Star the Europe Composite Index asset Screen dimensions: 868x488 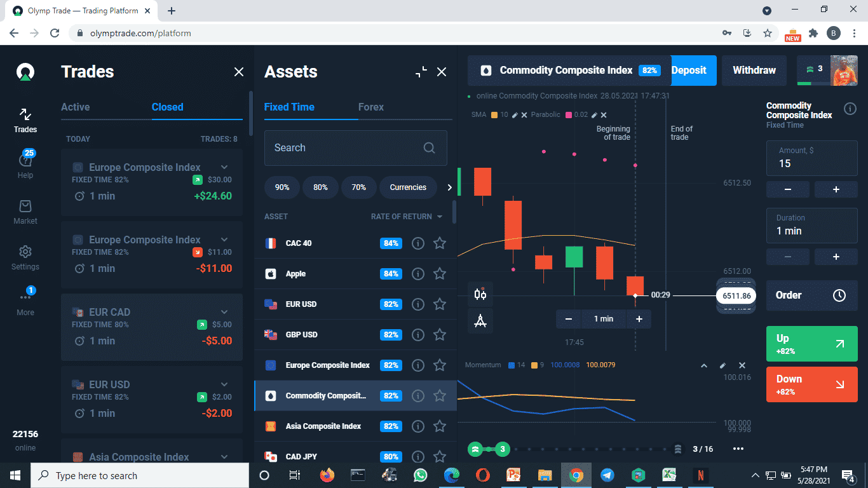pos(439,365)
